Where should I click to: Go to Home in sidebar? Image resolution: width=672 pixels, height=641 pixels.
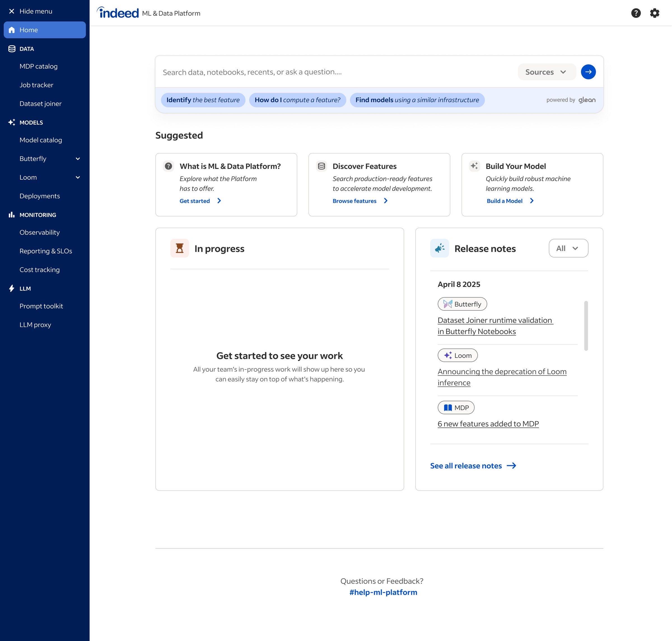pyautogui.click(x=45, y=30)
